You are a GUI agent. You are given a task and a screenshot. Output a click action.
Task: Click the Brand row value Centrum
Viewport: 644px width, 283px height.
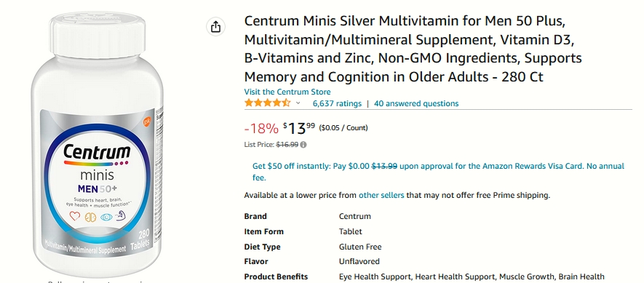tap(355, 217)
